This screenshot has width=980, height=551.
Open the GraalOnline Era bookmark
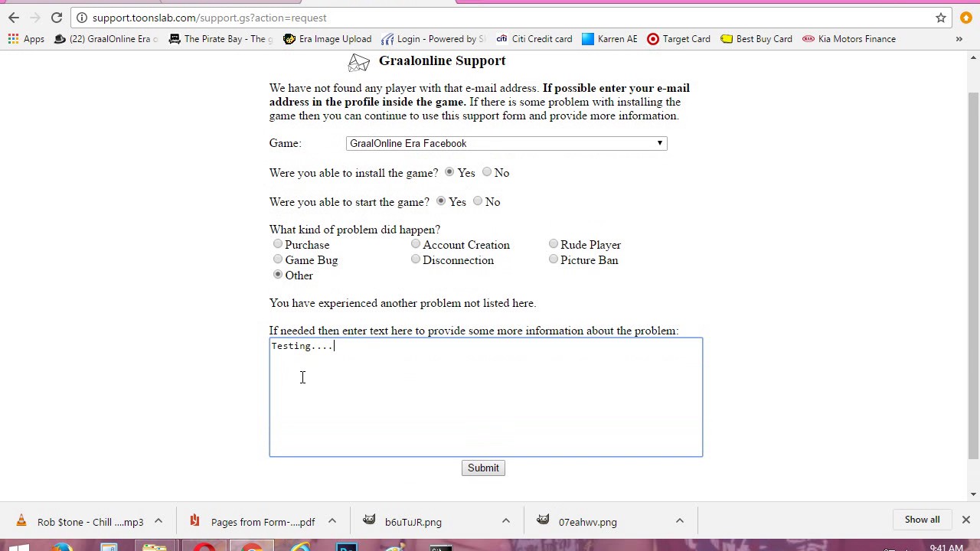[x=106, y=39]
